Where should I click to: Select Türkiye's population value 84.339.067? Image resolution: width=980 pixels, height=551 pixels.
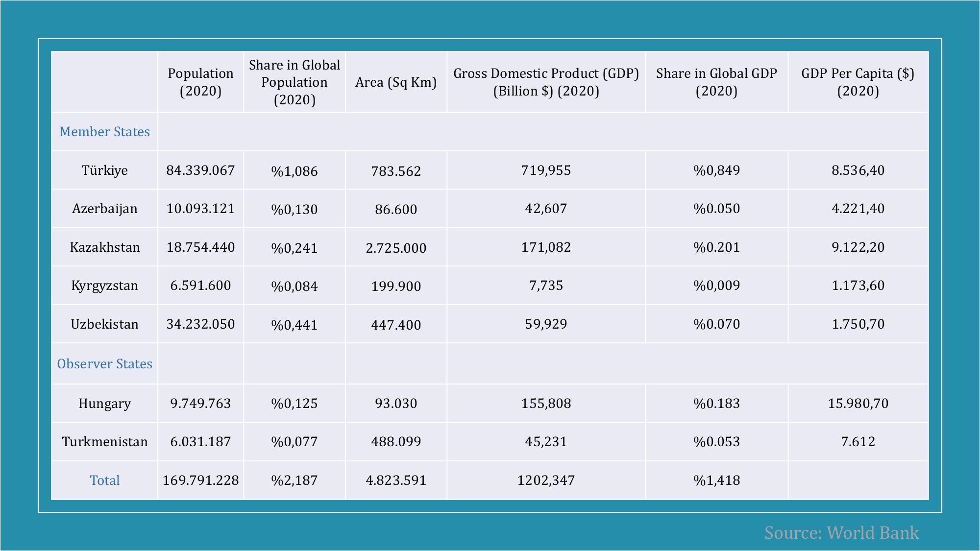[x=200, y=170]
